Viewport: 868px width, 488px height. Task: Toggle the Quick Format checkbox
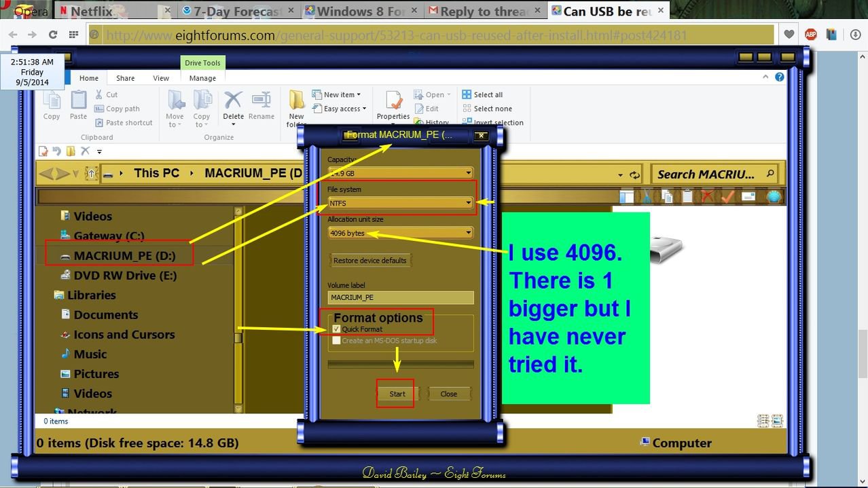click(x=337, y=329)
